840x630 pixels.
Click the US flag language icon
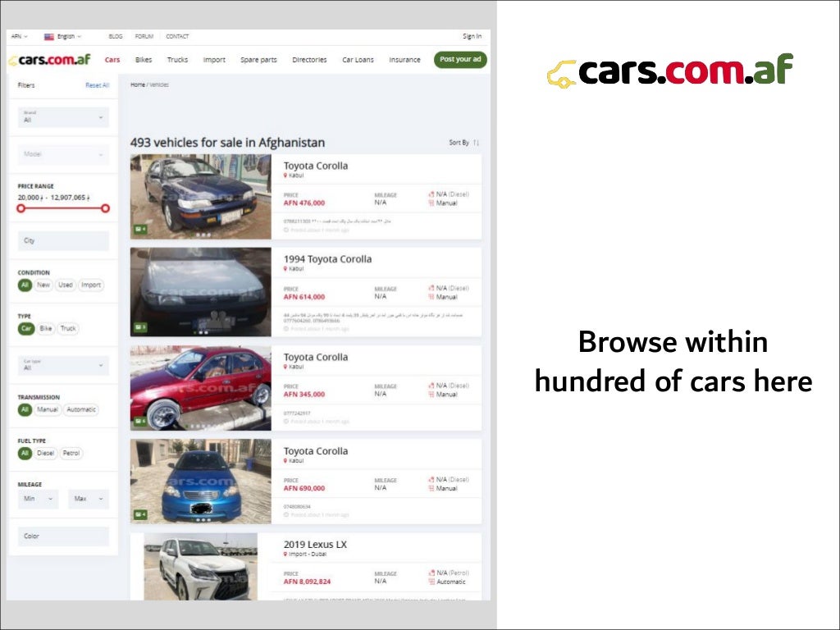[x=48, y=37]
